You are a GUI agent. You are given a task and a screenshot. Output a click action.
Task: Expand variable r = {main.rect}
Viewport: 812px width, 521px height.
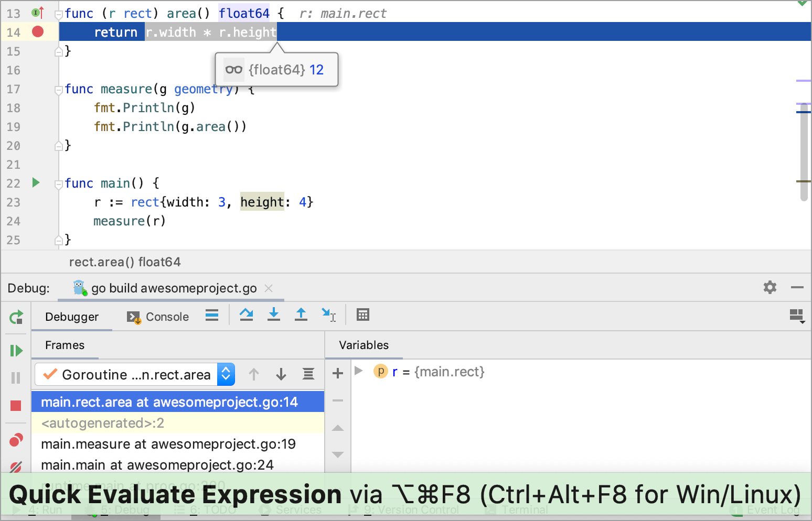coord(359,371)
